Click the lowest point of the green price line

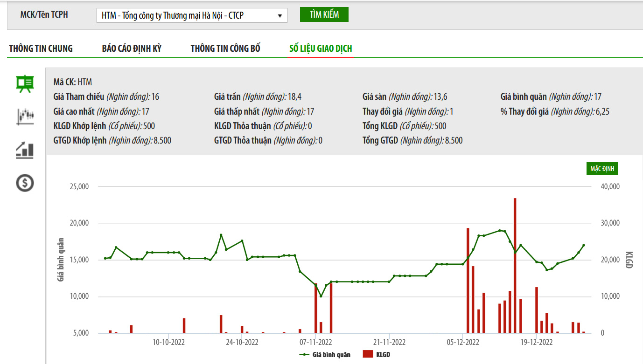click(321, 296)
